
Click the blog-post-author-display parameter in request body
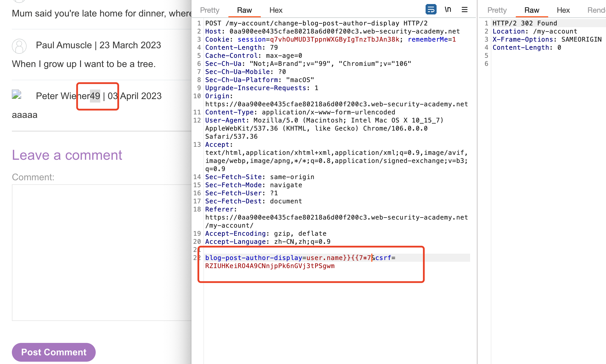tap(253, 258)
